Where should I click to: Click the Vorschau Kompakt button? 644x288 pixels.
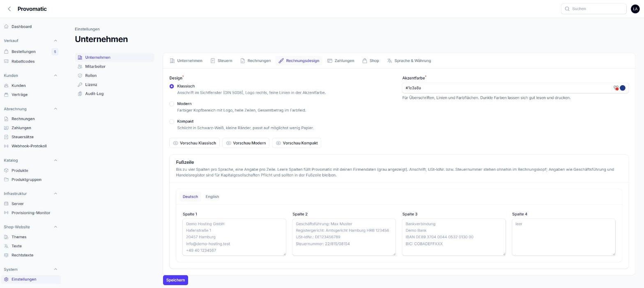pyautogui.click(x=297, y=143)
